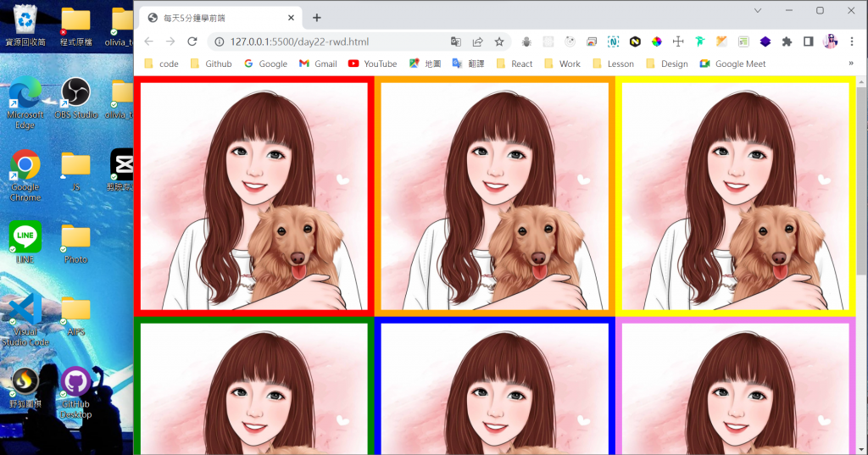This screenshot has width=868, height=455.
Task: Open the orange striped extension icon
Action: 721,42
